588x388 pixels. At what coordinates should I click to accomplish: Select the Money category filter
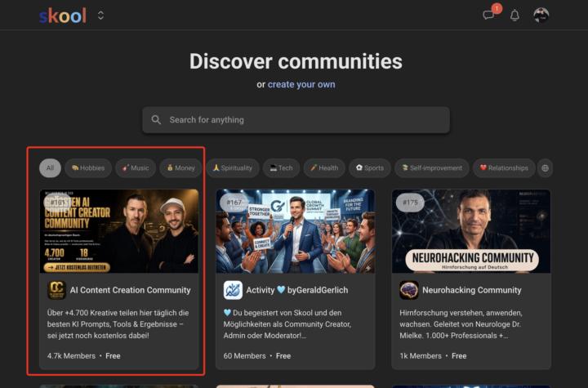pyautogui.click(x=180, y=167)
